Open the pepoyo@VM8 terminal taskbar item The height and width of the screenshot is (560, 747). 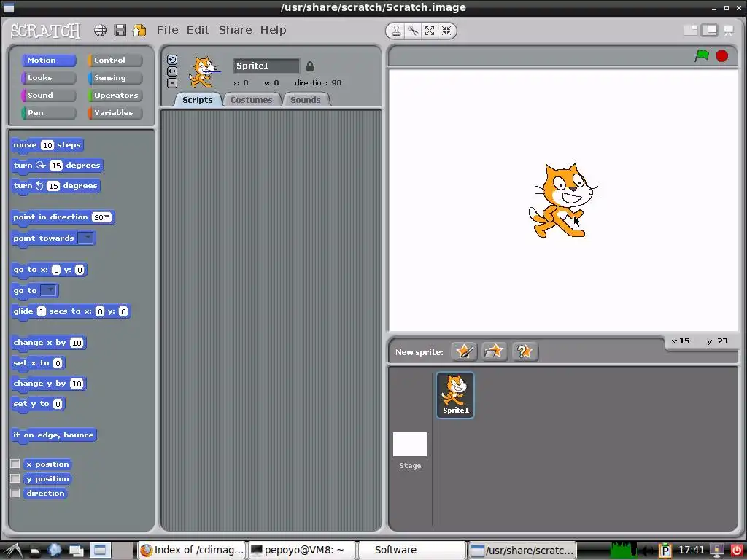(302, 550)
